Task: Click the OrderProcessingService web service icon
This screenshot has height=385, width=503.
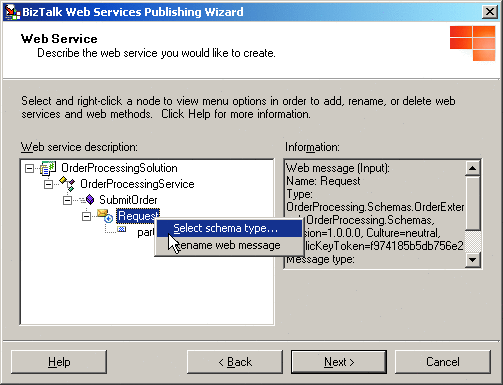Action: pos(67,184)
